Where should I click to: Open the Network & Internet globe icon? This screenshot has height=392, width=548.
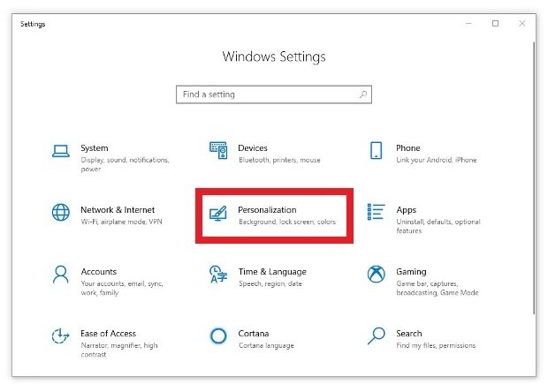tap(61, 212)
